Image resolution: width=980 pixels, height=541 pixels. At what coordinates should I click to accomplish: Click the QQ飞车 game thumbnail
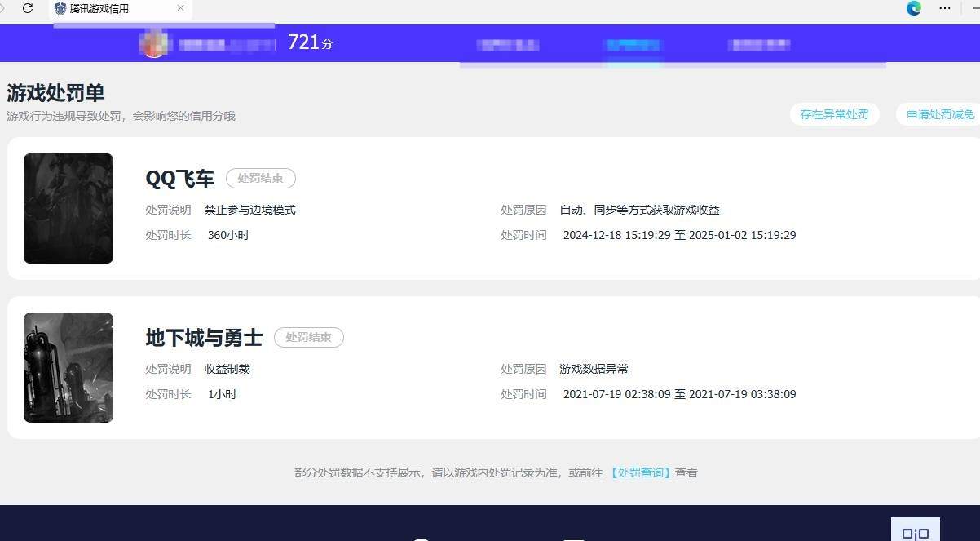point(68,208)
